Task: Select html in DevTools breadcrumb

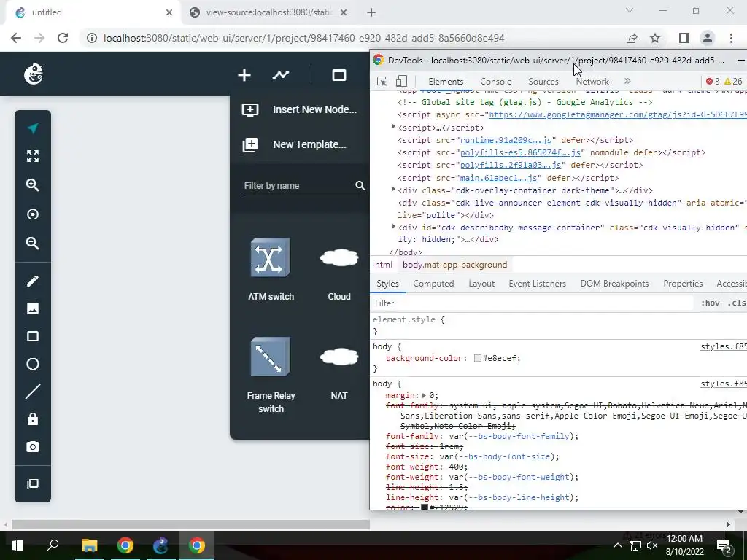Action: (x=384, y=265)
